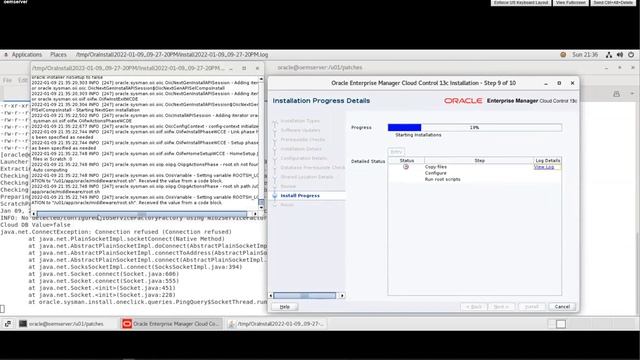The width and height of the screenshot is (640, 360).
Task: Select the Configure row in status table
Action: [x=436, y=173]
